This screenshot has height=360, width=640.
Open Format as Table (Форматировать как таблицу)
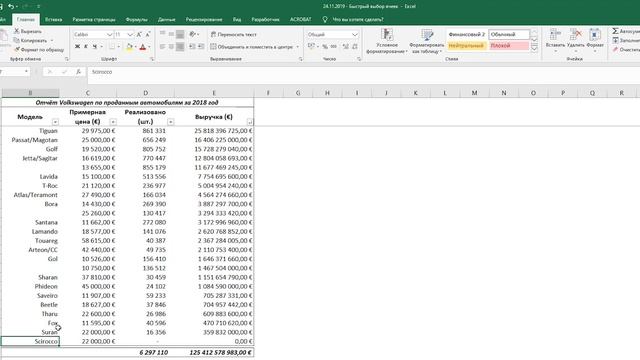coord(426,41)
